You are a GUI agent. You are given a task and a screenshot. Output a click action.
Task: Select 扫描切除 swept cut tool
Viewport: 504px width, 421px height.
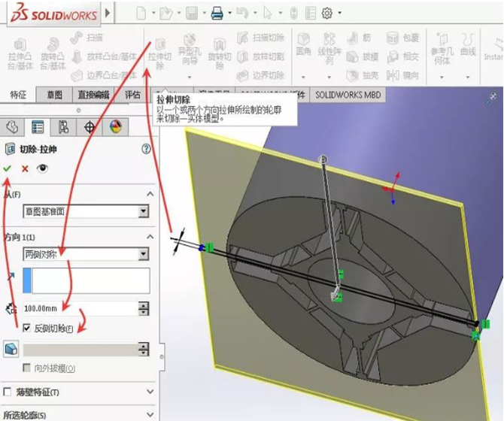click(261, 38)
